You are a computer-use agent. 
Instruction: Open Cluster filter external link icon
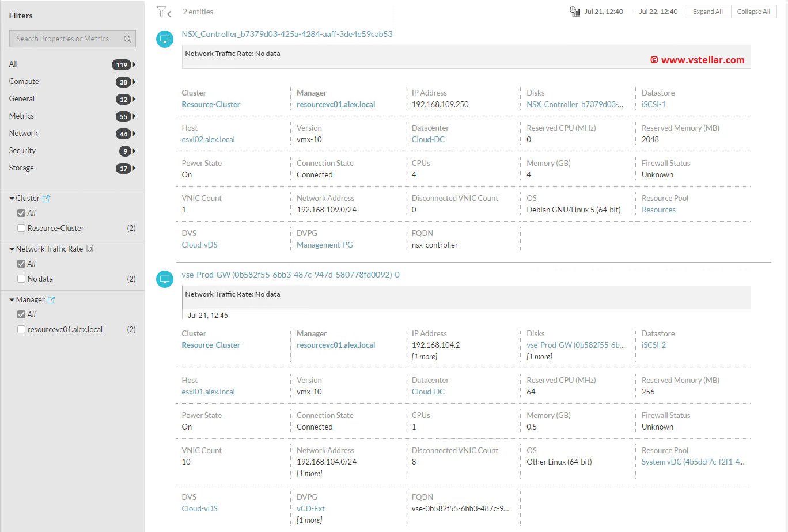[x=46, y=199]
